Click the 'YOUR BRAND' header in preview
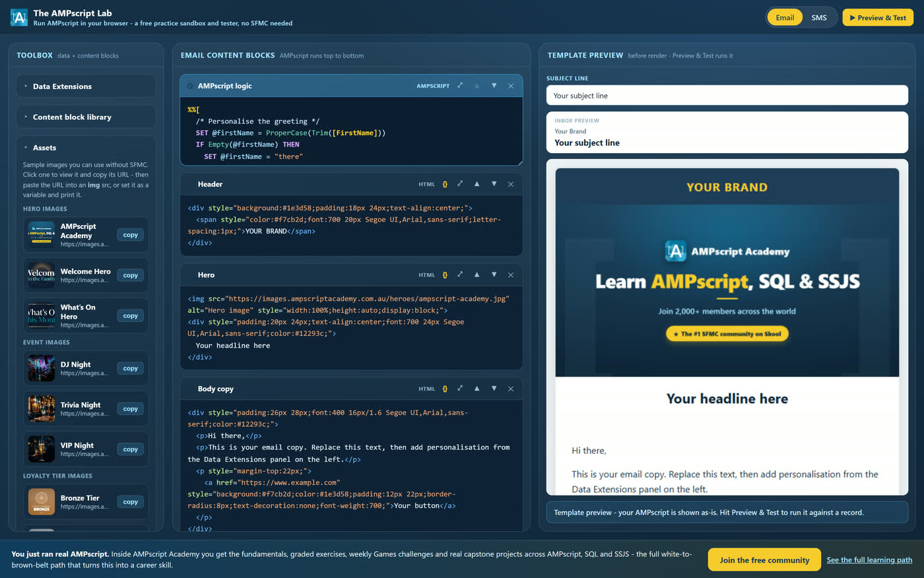Screen dimensions: 924x578 pos(727,187)
